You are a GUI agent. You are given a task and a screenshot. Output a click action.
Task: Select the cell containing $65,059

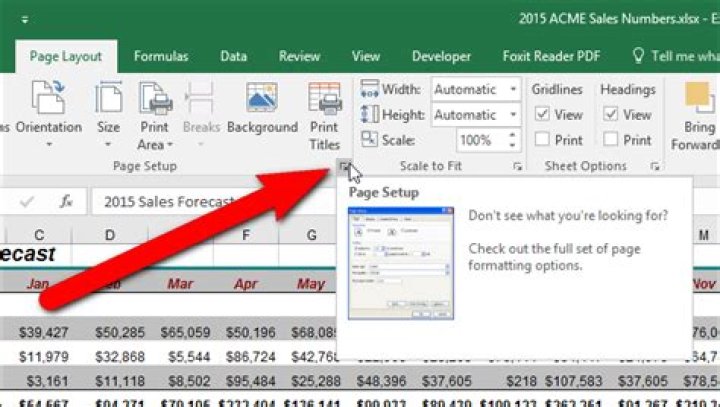tap(186, 332)
